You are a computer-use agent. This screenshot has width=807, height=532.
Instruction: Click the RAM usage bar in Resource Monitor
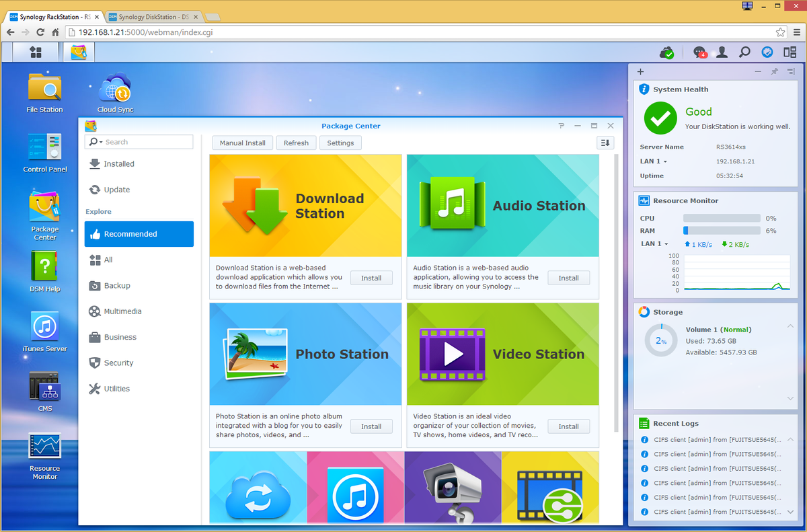point(722,231)
